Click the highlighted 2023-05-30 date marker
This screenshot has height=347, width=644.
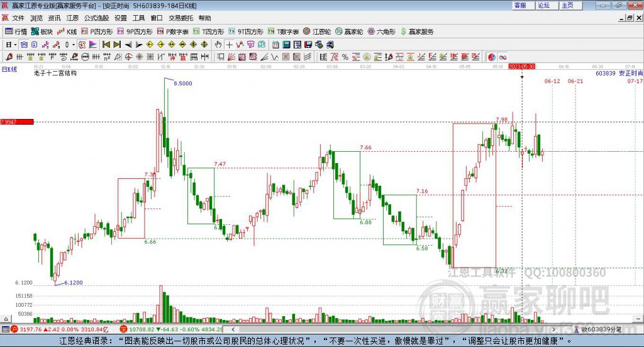click(x=521, y=66)
